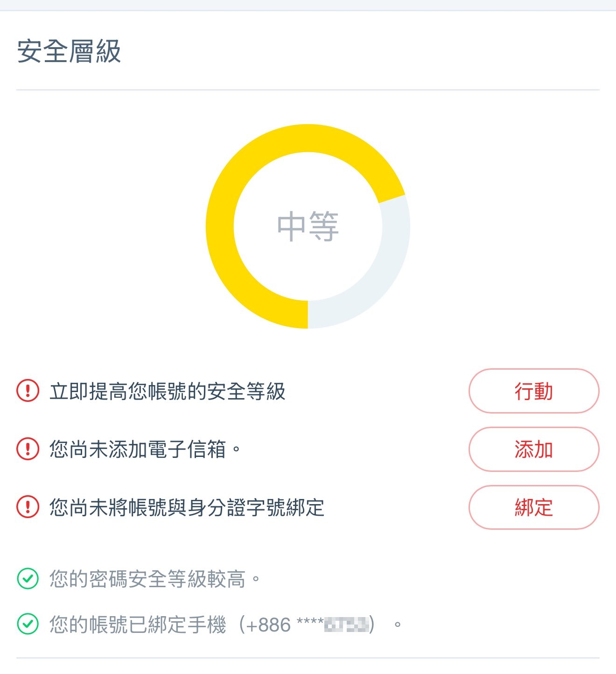This screenshot has height=674, width=616.
Task: Click the warning icon beside 您尚未添加電子信箱
Action: [x=28, y=449]
